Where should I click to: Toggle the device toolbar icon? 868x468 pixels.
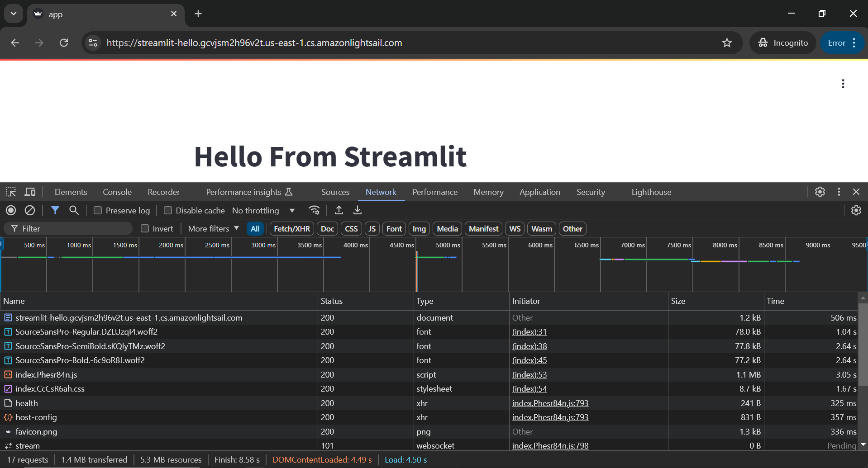30,192
